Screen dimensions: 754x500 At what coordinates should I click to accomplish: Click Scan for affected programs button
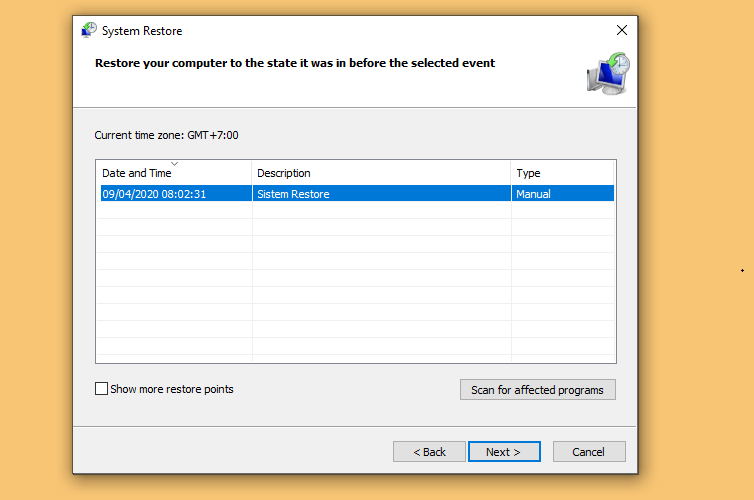pyautogui.click(x=538, y=390)
